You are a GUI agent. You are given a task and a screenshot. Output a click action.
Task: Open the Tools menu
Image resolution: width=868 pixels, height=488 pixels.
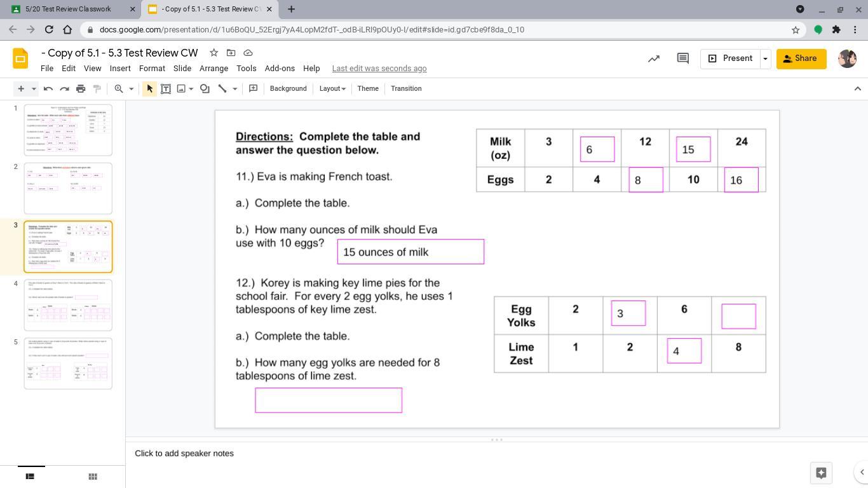click(x=247, y=69)
